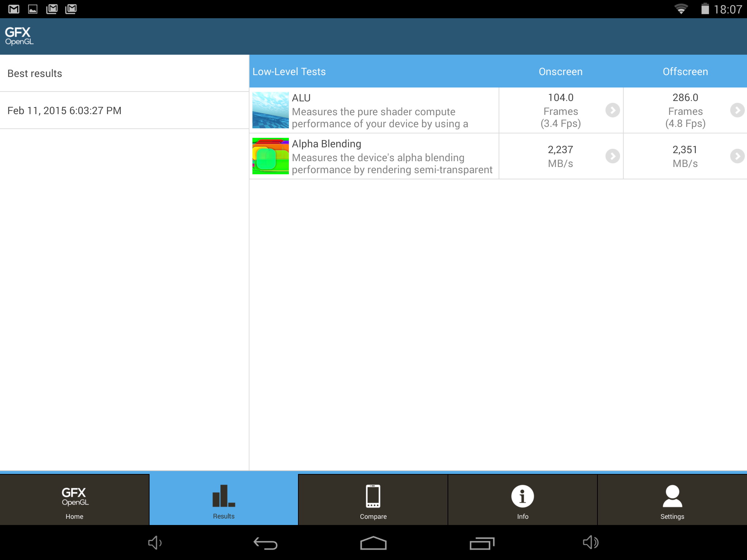Open the Compare tab
The height and width of the screenshot is (560, 747).
[x=373, y=499]
